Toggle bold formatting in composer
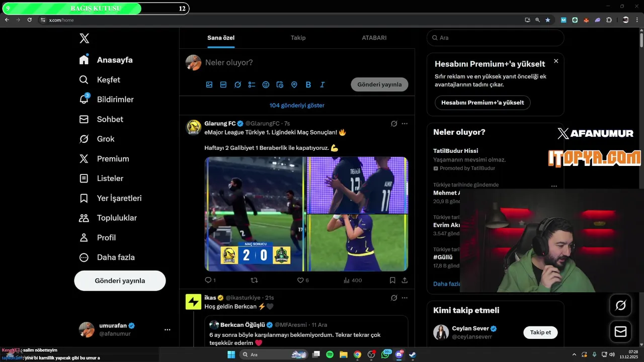Screen dimensions: 644x362 pyautogui.click(x=308, y=84)
